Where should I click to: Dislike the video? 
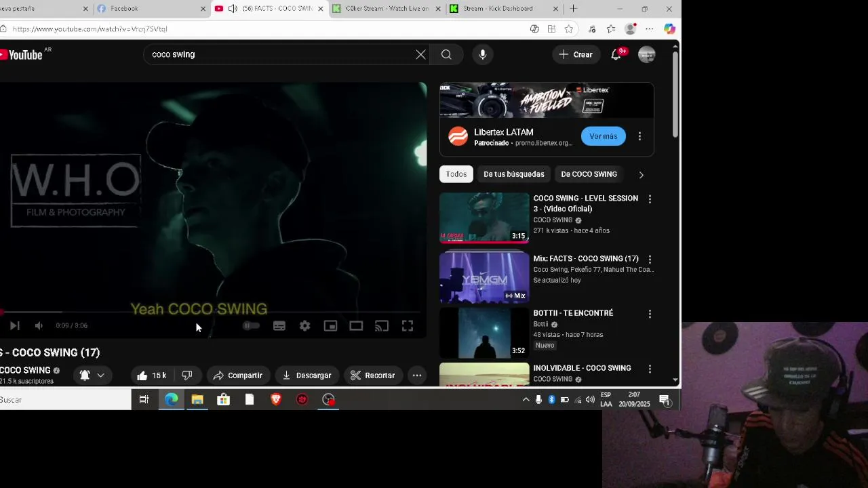pyautogui.click(x=187, y=375)
